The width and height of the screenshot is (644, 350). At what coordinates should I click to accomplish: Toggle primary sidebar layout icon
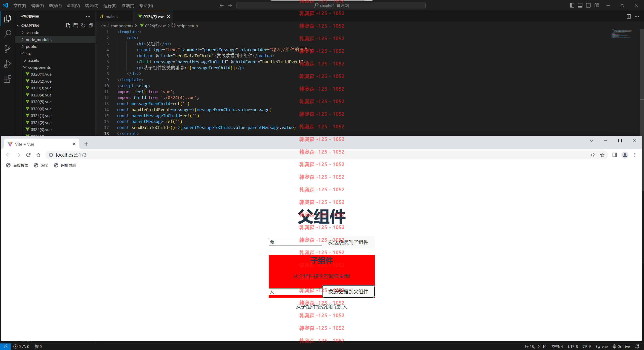572,5
